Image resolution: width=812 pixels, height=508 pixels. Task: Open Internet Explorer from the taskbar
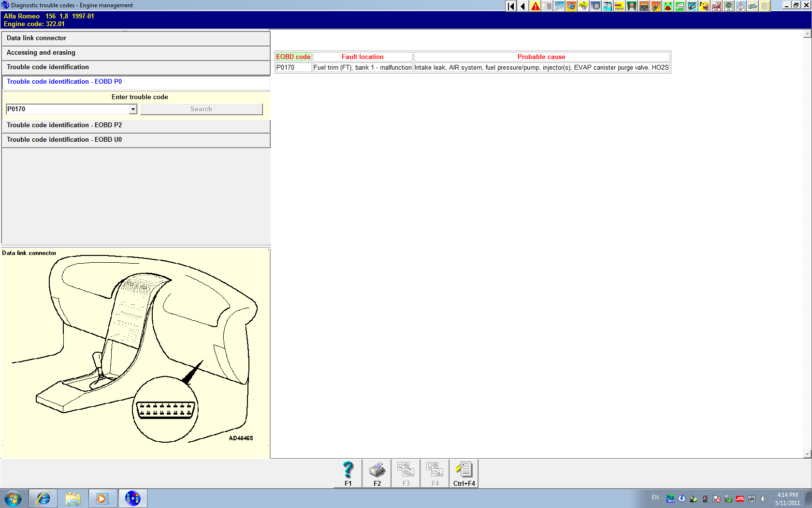click(x=43, y=498)
